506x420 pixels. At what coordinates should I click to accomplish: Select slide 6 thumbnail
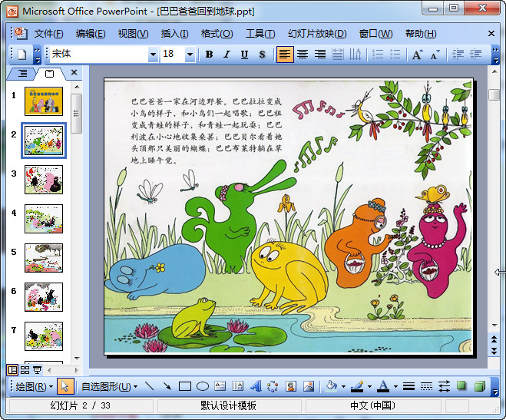click(x=44, y=297)
